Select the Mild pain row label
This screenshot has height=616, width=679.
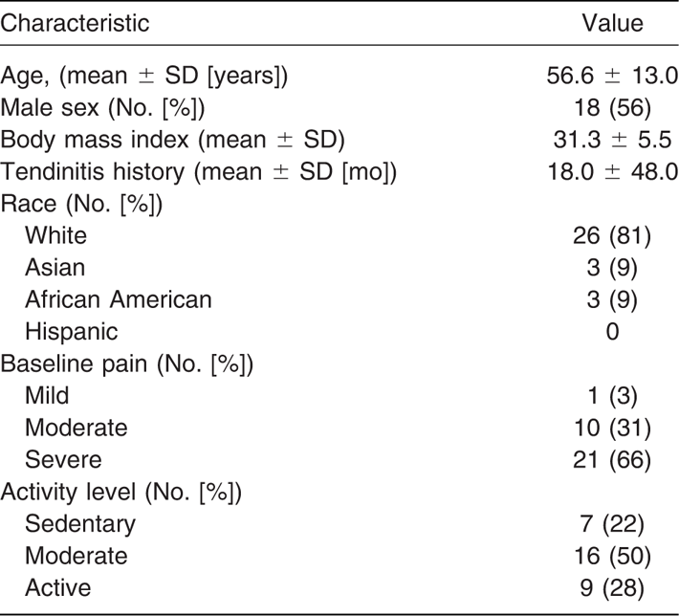(x=47, y=396)
